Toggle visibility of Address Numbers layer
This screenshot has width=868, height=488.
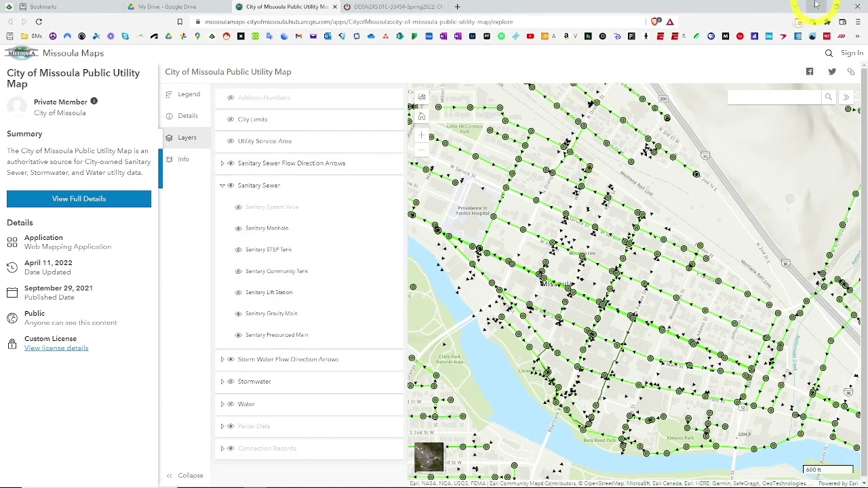(x=231, y=98)
